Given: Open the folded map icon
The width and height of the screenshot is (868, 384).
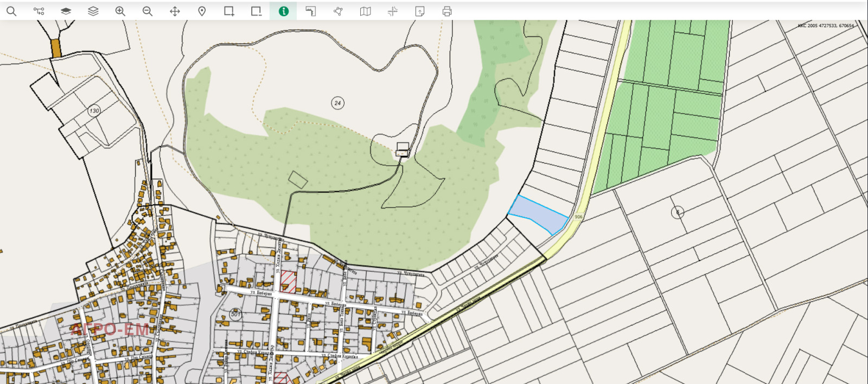Looking at the screenshot, I should (366, 11).
